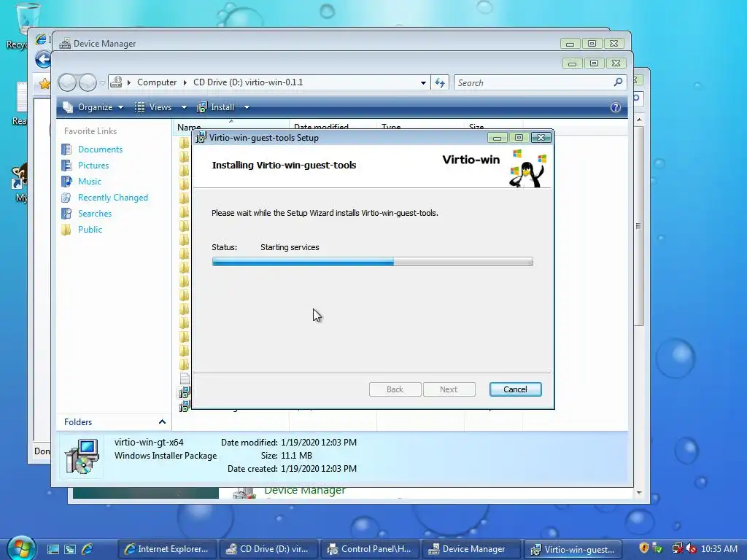Click the Name column header
The width and height of the screenshot is (747, 560).
pyautogui.click(x=189, y=127)
